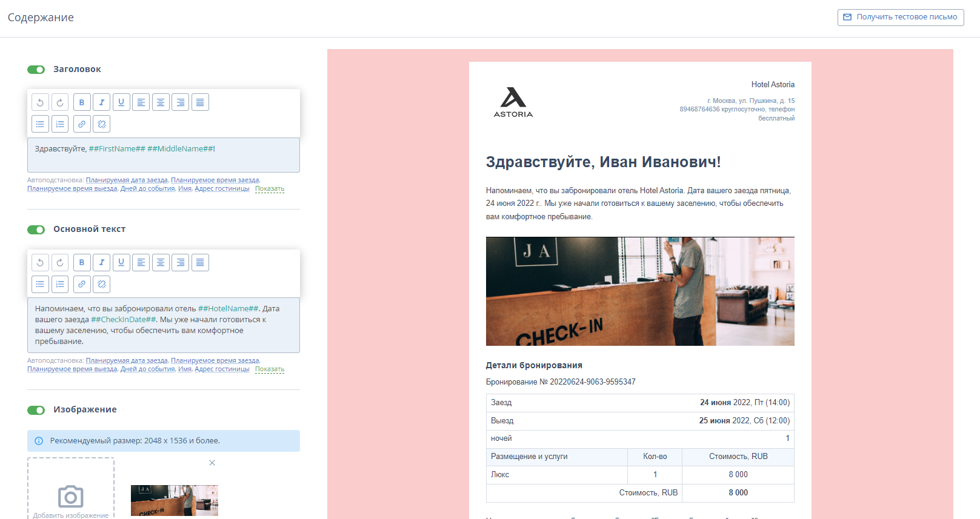This screenshot has width=980, height=519.
Task: Click the Добавить изображение upload box
Action: click(x=71, y=488)
